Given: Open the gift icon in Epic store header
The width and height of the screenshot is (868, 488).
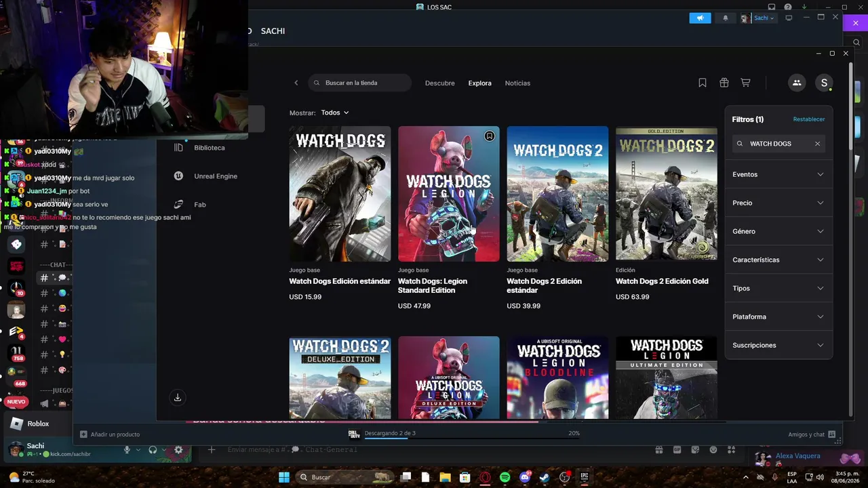Looking at the screenshot, I should pos(724,83).
